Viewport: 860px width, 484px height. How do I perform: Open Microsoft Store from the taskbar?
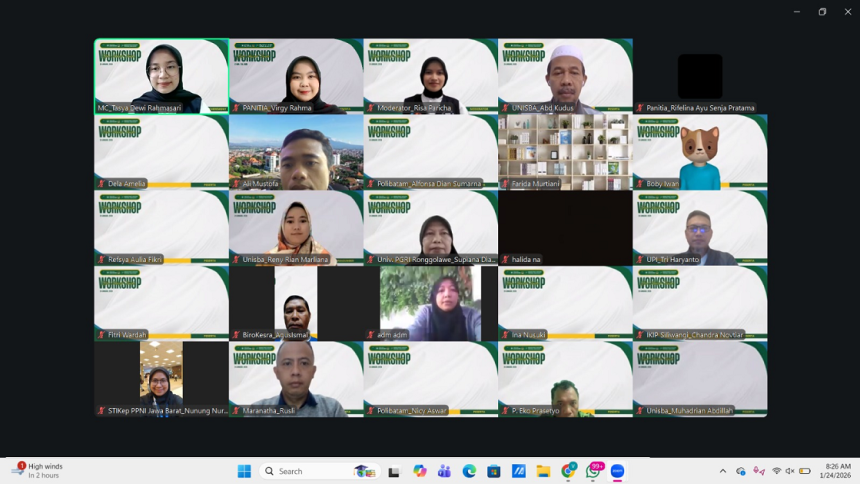(494, 471)
